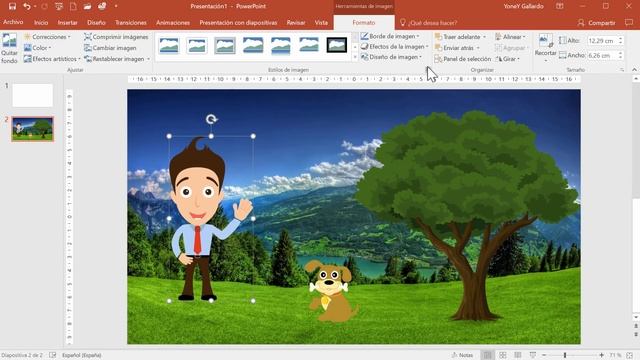
Task: Click Restablecer imagen
Action: tap(114, 59)
